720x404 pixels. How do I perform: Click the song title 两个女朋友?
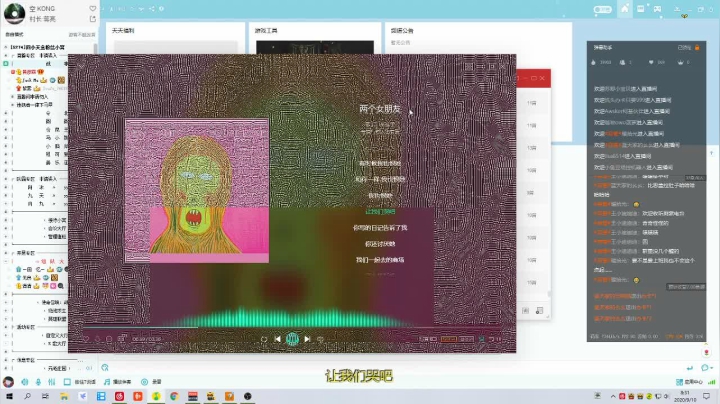pyautogui.click(x=380, y=109)
